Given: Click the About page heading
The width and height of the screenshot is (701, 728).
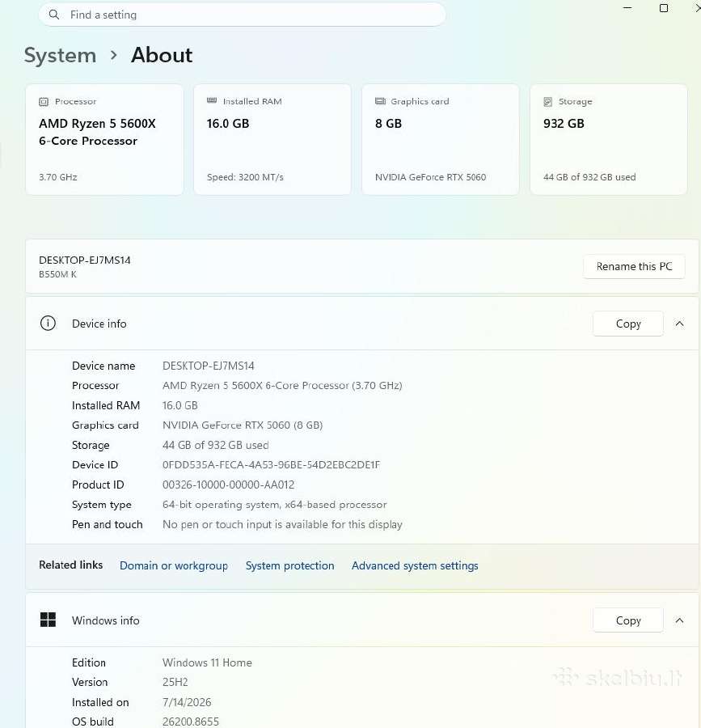Looking at the screenshot, I should tap(162, 55).
